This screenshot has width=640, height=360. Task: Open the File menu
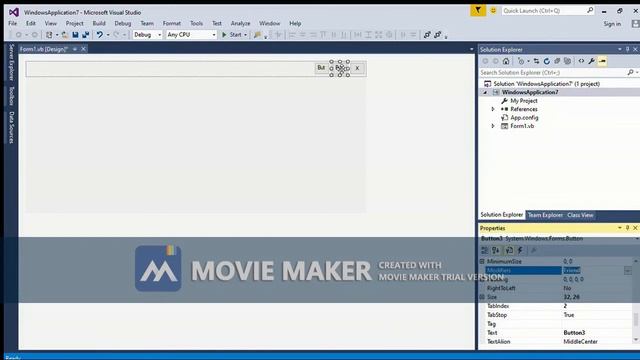13,23
